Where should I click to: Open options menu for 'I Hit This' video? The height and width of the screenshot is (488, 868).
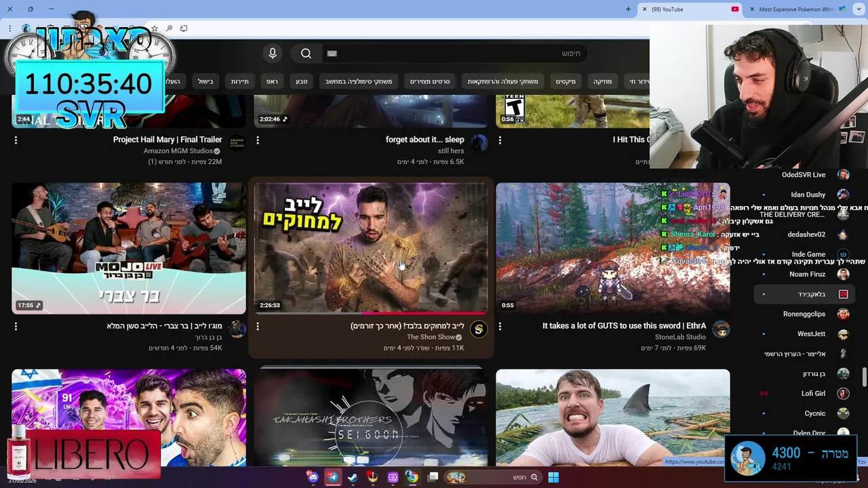[500, 140]
